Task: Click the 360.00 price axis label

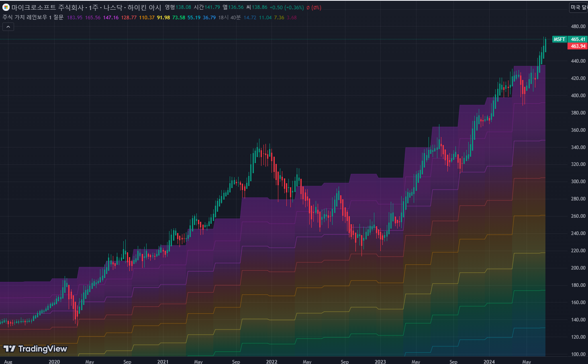Action: (578, 130)
